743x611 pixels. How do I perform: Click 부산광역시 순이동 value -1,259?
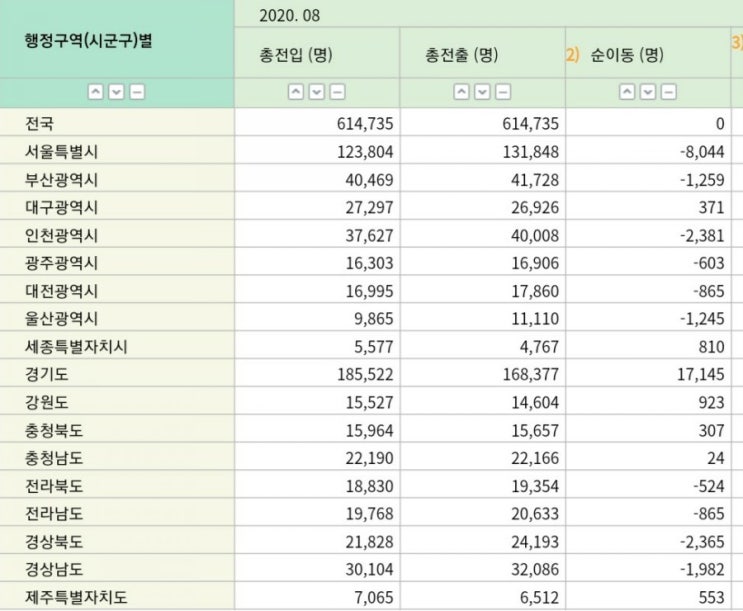(702, 180)
